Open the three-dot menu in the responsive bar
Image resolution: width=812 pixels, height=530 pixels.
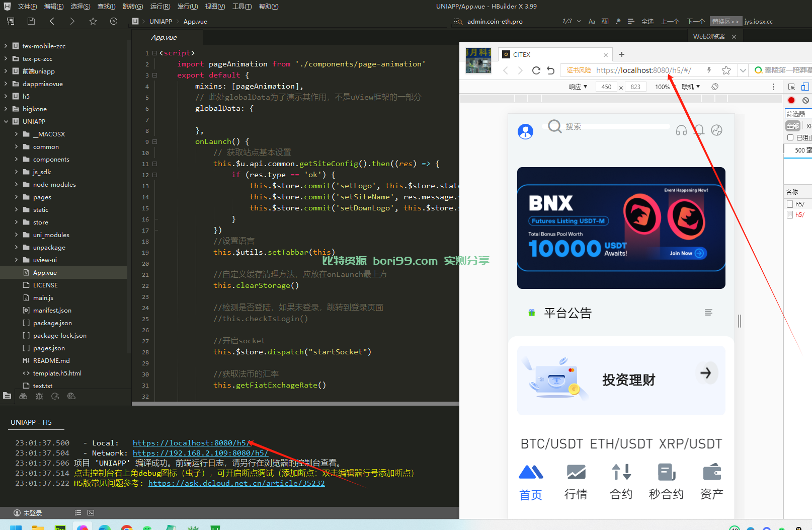pyautogui.click(x=773, y=87)
